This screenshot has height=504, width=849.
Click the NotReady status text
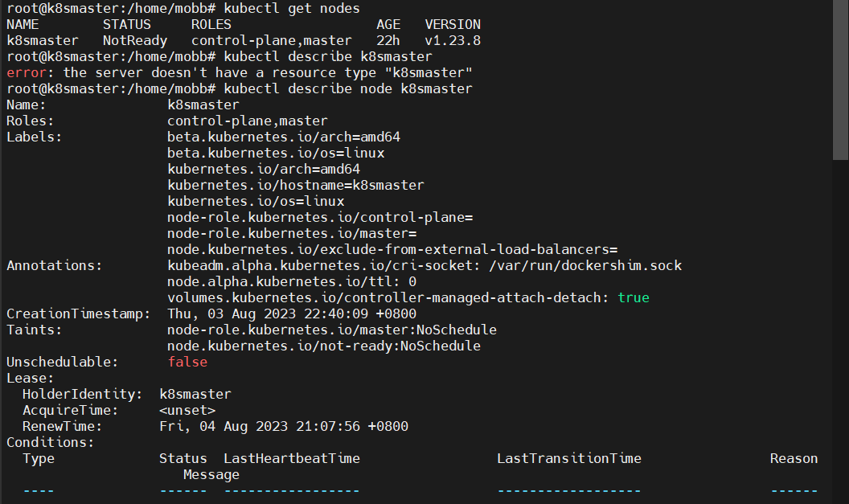tap(135, 40)
